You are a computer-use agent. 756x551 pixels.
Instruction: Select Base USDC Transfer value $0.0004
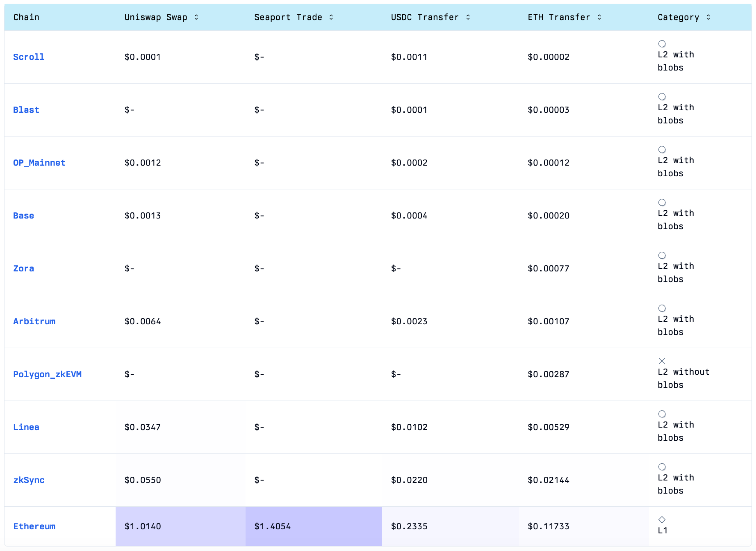[x=409, y=216]
